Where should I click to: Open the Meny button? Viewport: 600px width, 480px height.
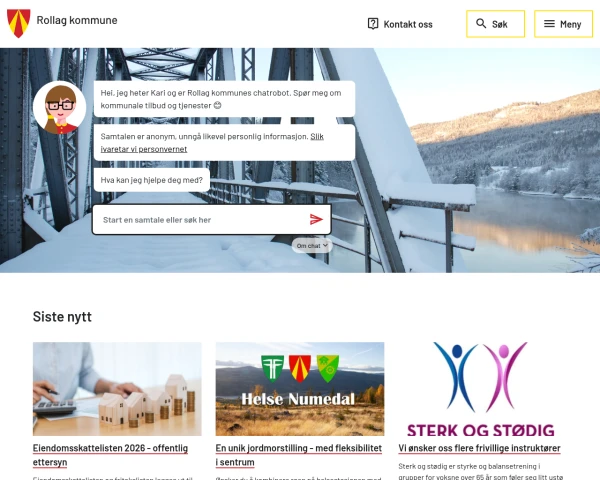tap(563, 24)
